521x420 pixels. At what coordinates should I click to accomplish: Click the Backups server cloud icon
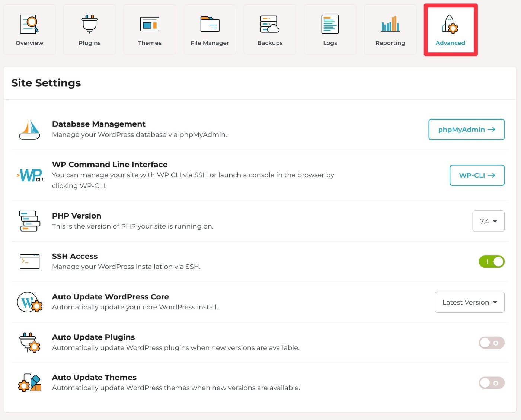click(270, 24)
